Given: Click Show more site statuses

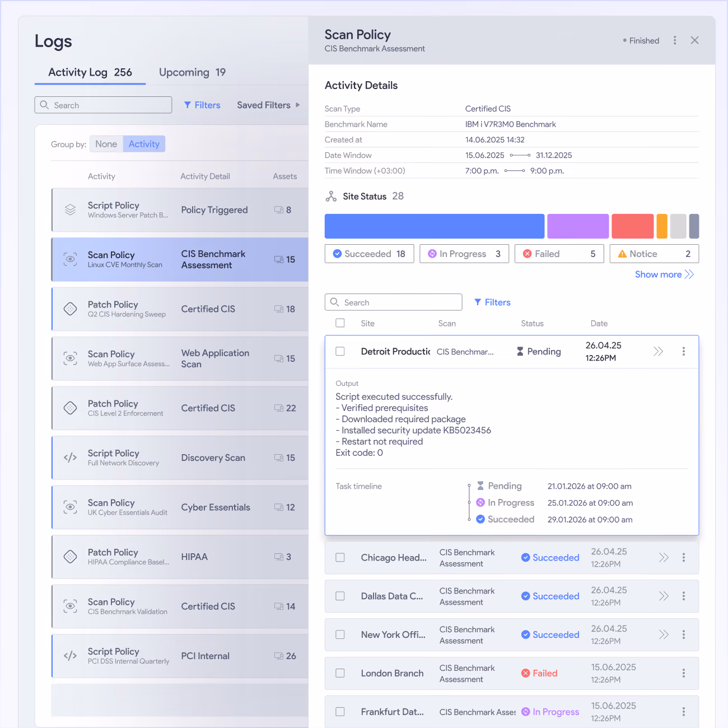Looking at the screenshot, I should [x=664, y=274].
